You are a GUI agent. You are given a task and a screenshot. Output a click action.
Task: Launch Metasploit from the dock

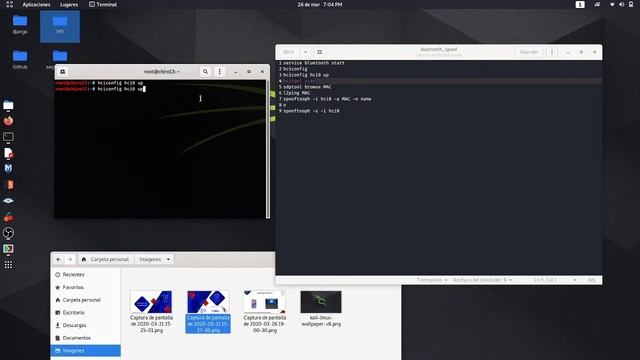point(8,169)
